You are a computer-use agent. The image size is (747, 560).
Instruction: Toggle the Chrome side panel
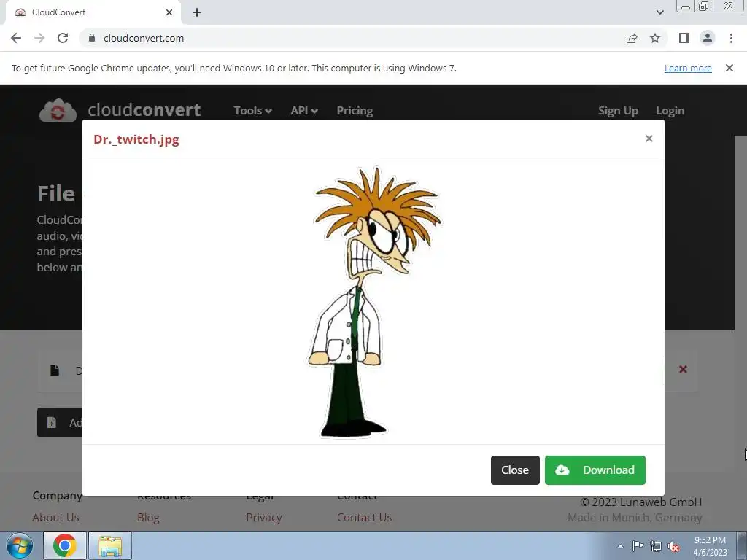(684, 38)
